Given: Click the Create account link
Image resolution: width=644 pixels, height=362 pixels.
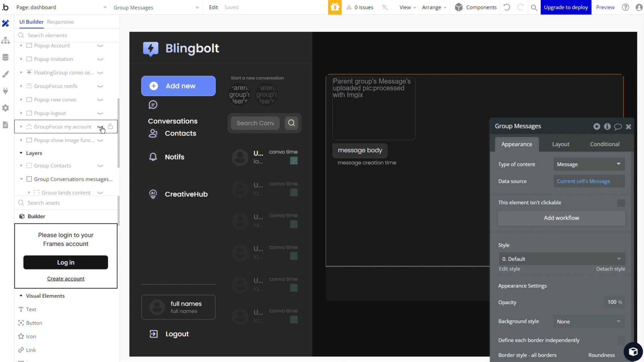Looking at the screenshot, I should [66, 279].
